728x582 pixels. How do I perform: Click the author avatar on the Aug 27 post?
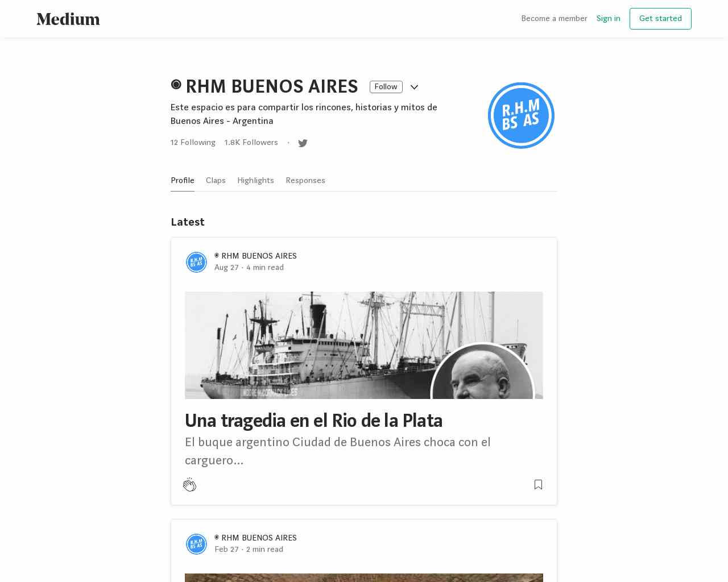coord(196,262)
